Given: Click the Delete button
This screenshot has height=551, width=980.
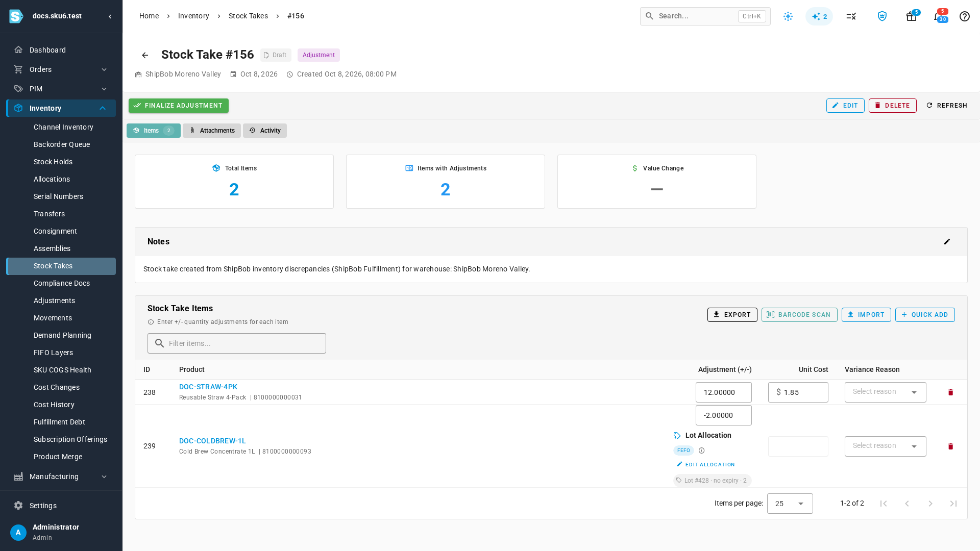Looking at the screenshot, I should [x=892, y=106].
